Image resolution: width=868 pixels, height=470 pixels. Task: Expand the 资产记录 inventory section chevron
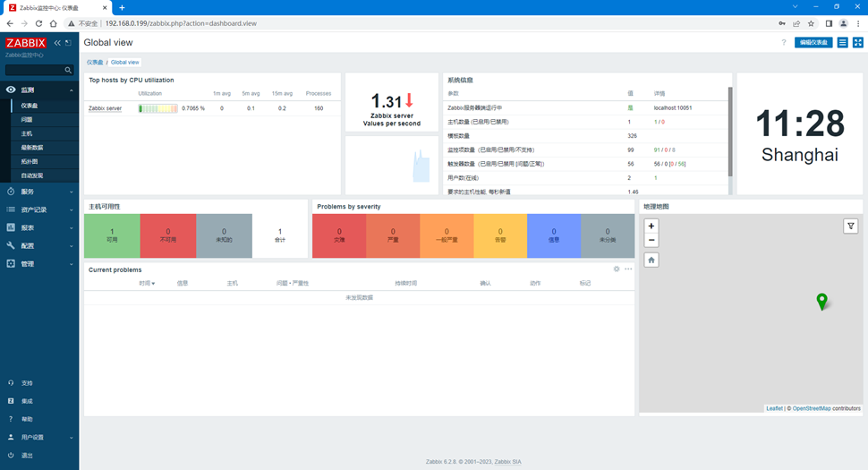coord(72,210)
